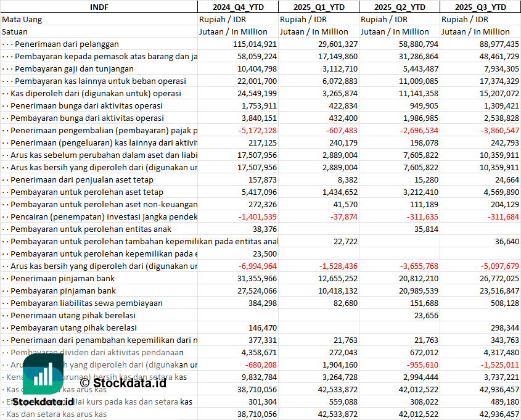
Task: Click Pembayaran liabilitas sewa pembiayaan label
Action: pos(86,303)
